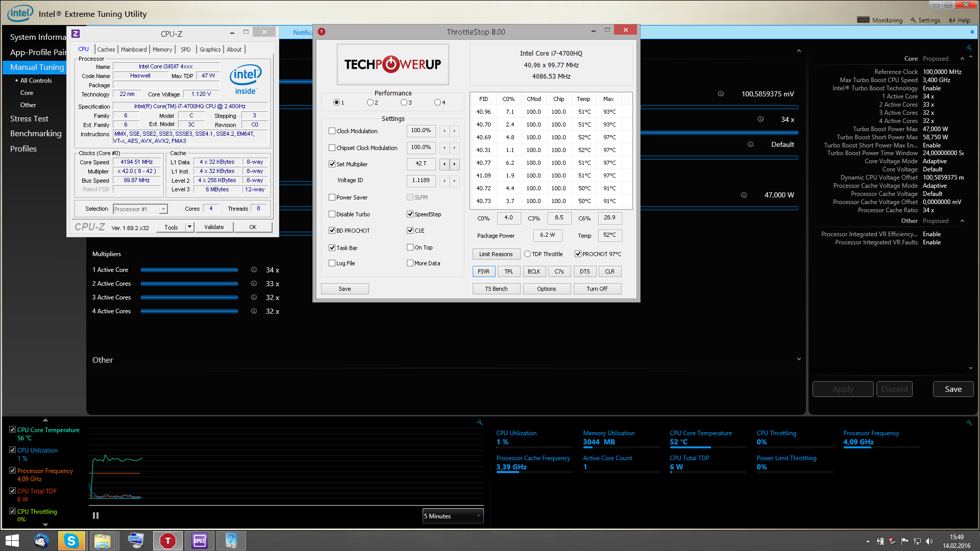Open Monitoring in Intel XTU header

(880, 20)
